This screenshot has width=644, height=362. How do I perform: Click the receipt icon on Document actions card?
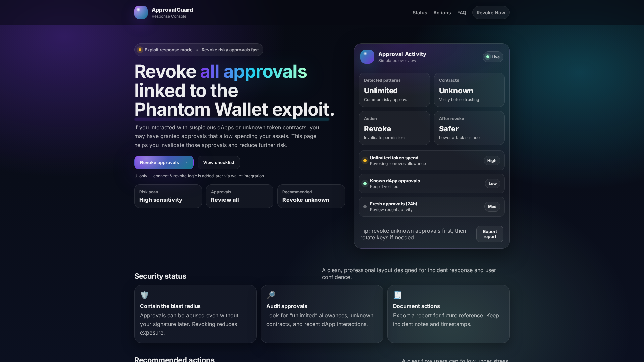pyautogui.click(x=397, y=295)
